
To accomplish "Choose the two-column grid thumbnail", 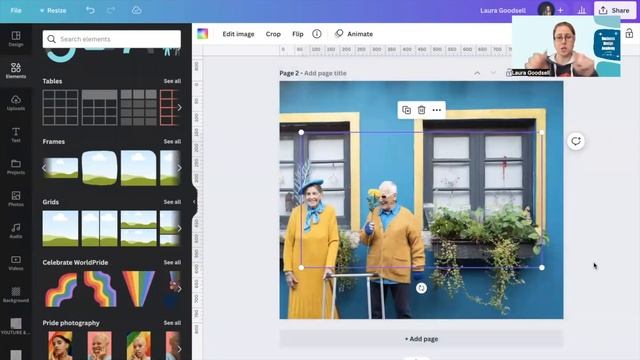I will (100, 229).
